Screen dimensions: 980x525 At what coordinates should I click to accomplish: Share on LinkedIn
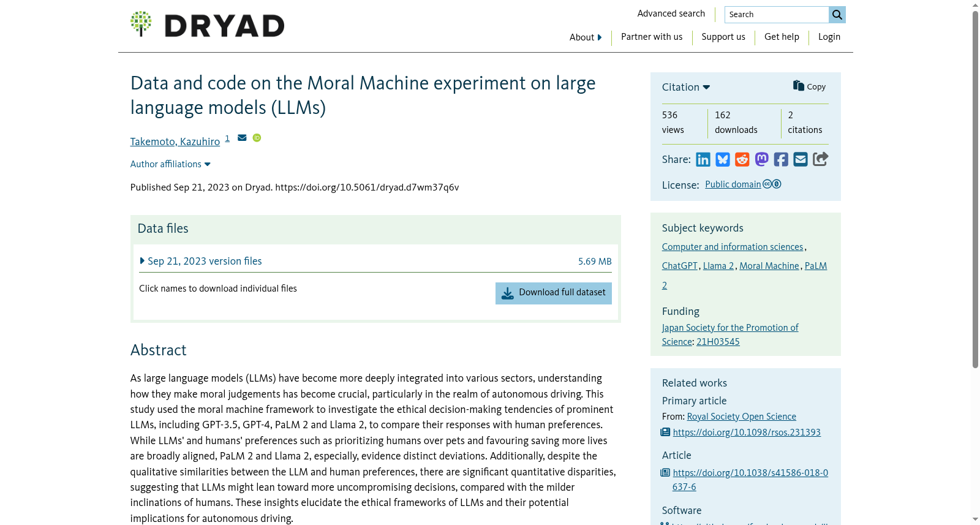pyautogui.click(x=703, y=160)
